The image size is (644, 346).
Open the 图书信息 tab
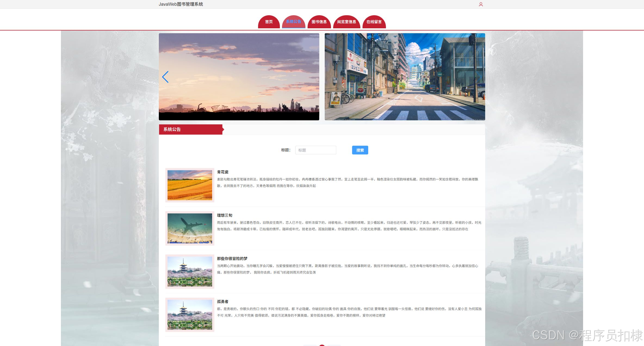319,22
